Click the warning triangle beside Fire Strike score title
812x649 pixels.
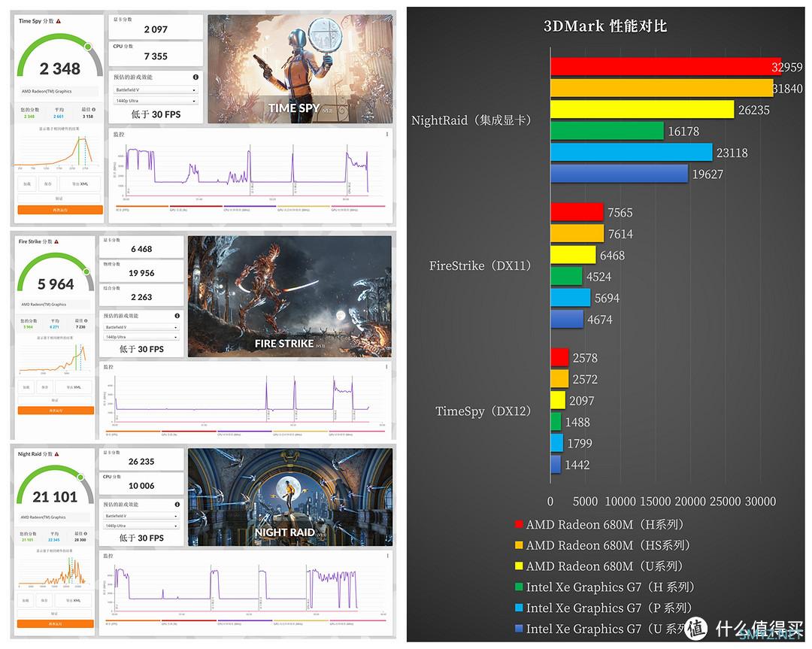coord(56,242)
